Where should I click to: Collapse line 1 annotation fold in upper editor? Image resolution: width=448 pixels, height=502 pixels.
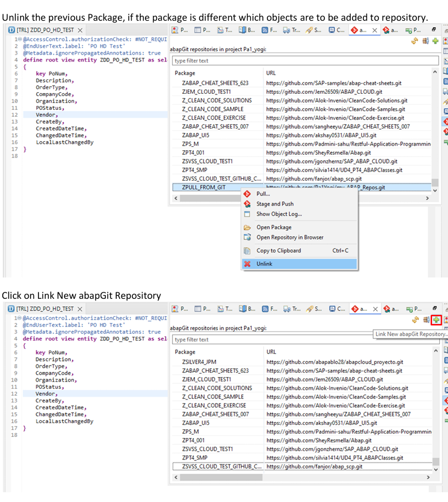click(x=20, y=39)
